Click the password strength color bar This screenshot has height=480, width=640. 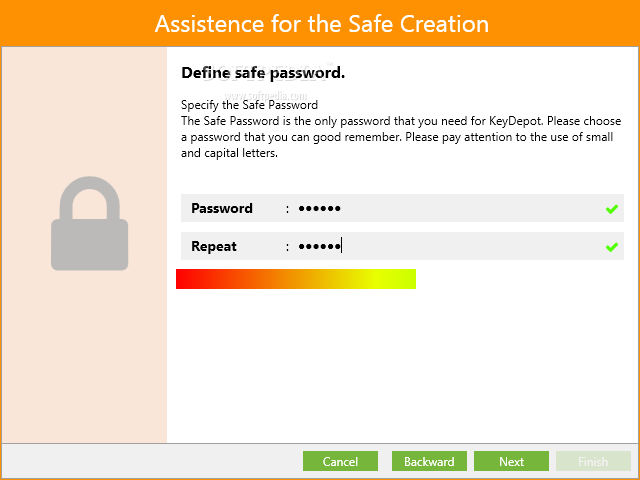(296, 279)
